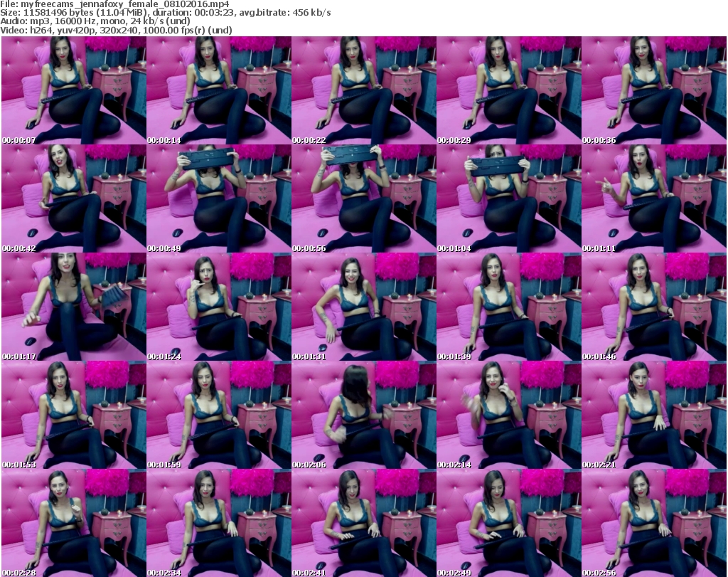Open the frame stamped 00:00:42
This screenshot has width=728, height=577.
point(74,198)
